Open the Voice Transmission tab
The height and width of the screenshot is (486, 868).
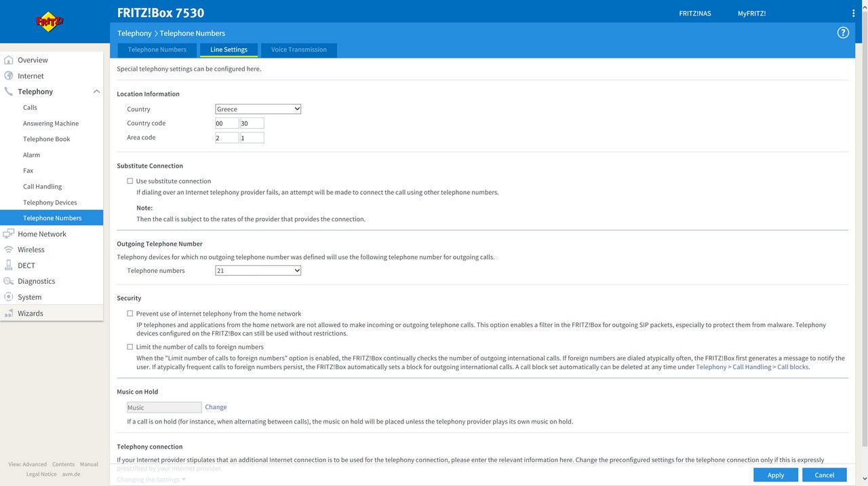coord(299,50)
